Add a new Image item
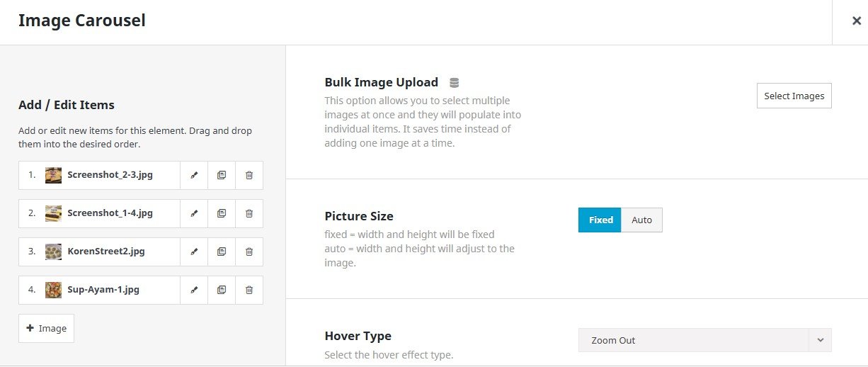 (46, 329)
